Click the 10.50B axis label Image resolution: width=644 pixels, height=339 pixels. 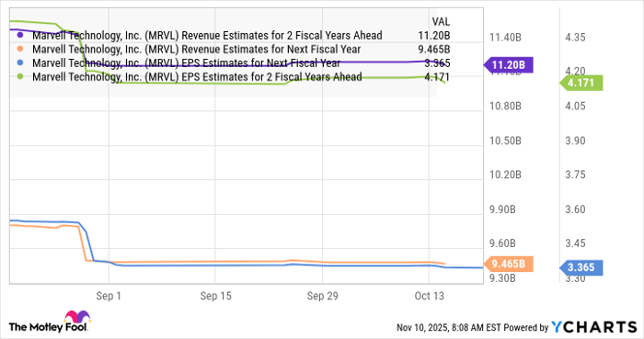coord(505,141)
